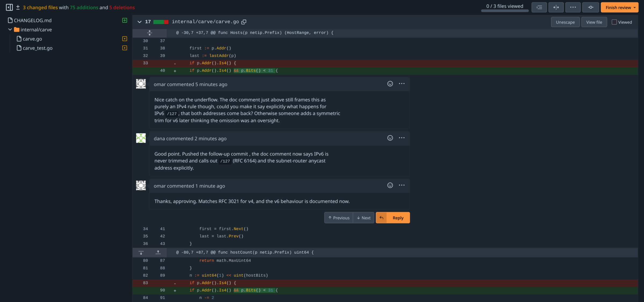644x302 pixels.
Task: Click the Reply button
Action: [x=398, y=218]
